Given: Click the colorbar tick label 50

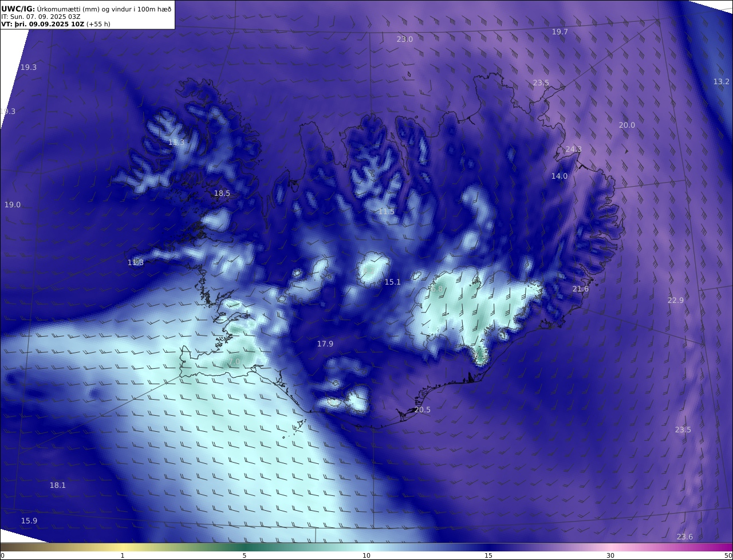Looking at the screenshot, I should pyautogui.click(x=728, y=555).
